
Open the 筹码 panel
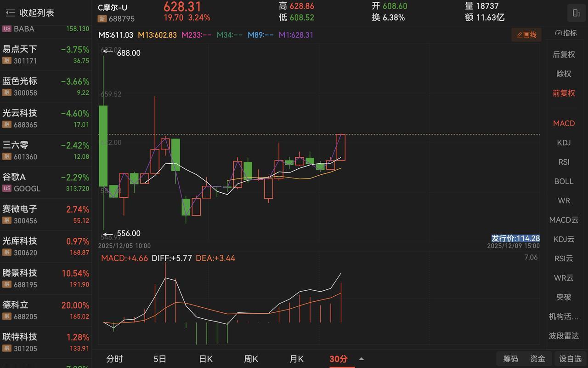pos(510,359)
